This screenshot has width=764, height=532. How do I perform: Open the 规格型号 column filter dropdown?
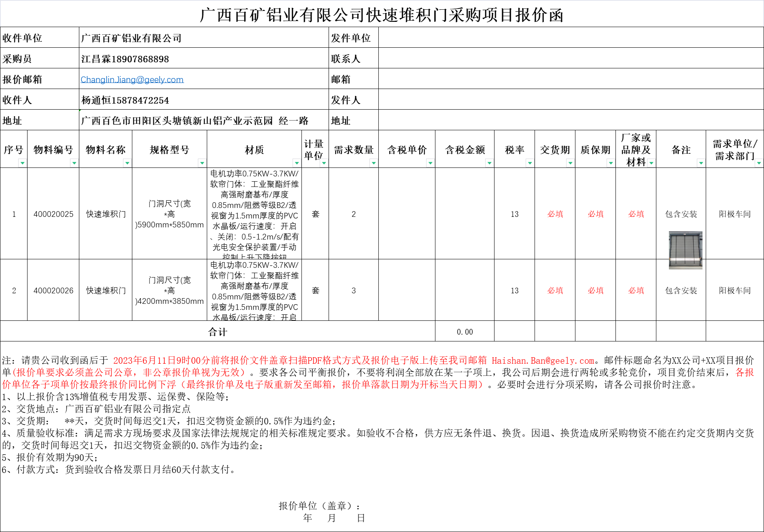[202, 163]
